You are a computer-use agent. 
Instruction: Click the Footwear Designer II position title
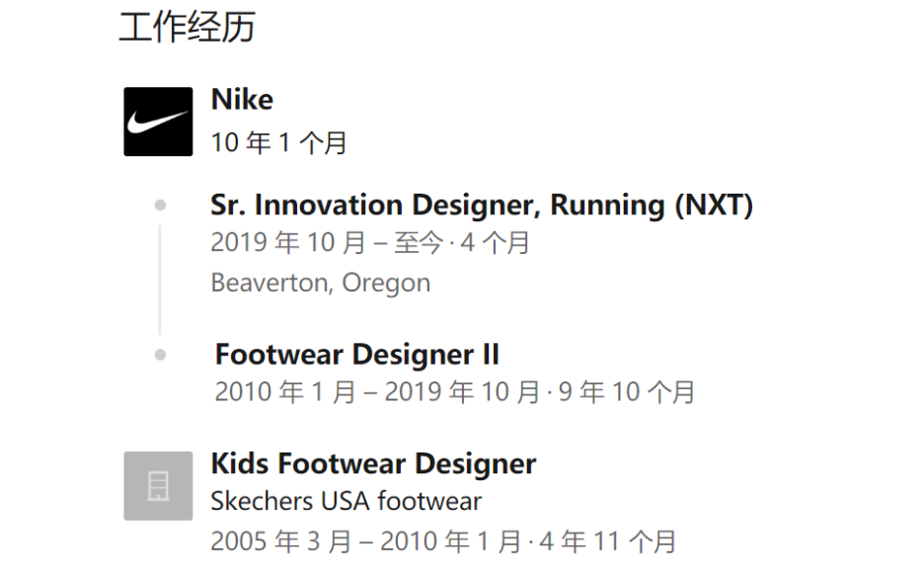(x=356, y=354)
